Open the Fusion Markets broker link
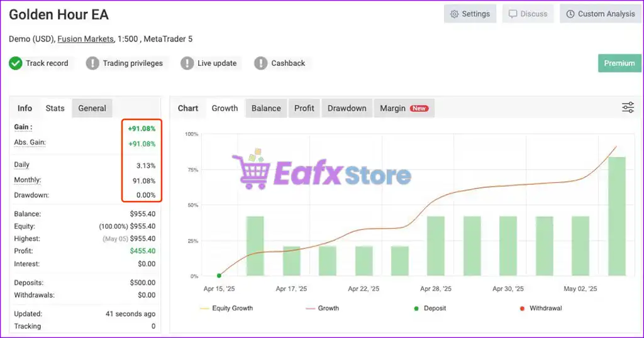This screenshot has width=644, height=338. click(86, 39)
